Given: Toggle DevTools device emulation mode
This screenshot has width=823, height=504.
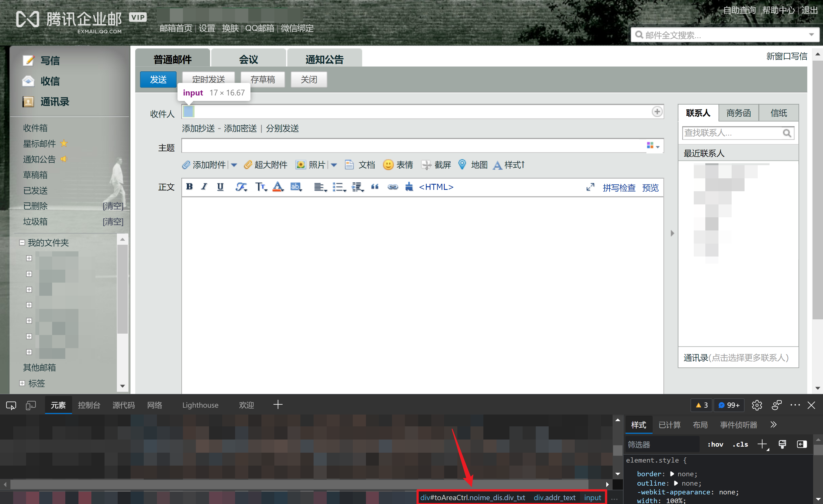Looking at the screenshot, I should (x=31, y=405).
